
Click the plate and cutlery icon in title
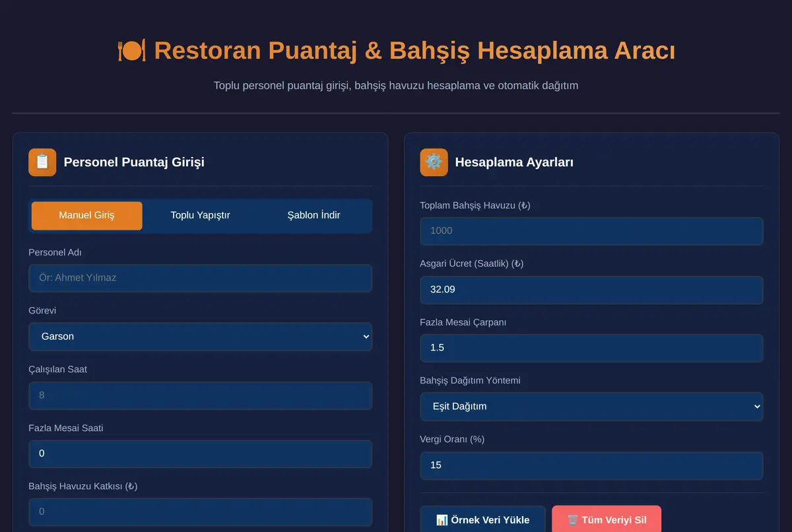coord(131,51)
